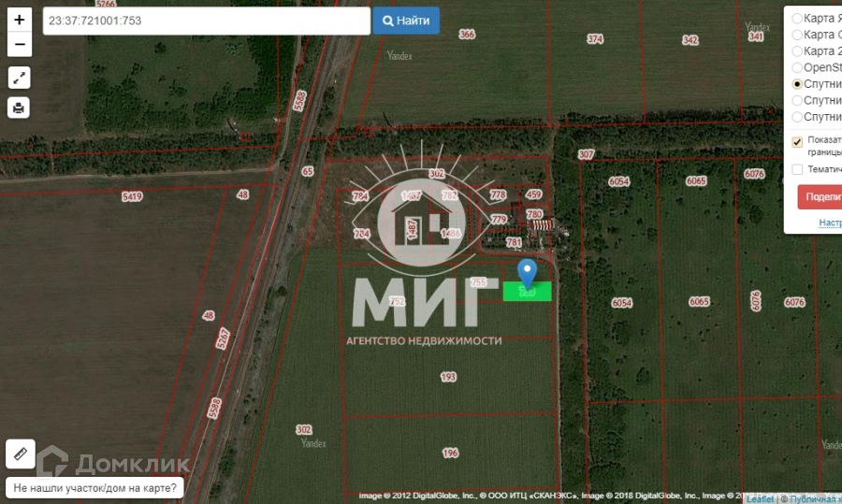
Task: Open the Leaflet attribution link
Action: (x=761, y=499)
